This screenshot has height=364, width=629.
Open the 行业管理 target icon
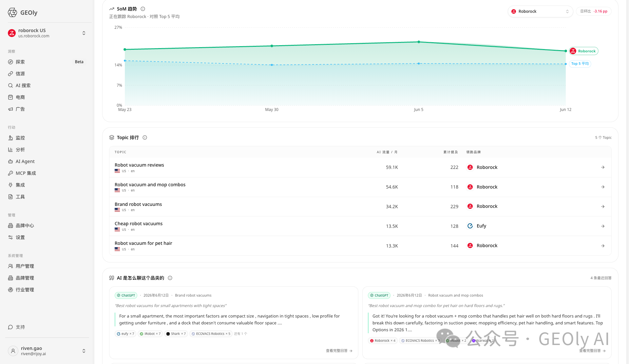coord(10,290)
